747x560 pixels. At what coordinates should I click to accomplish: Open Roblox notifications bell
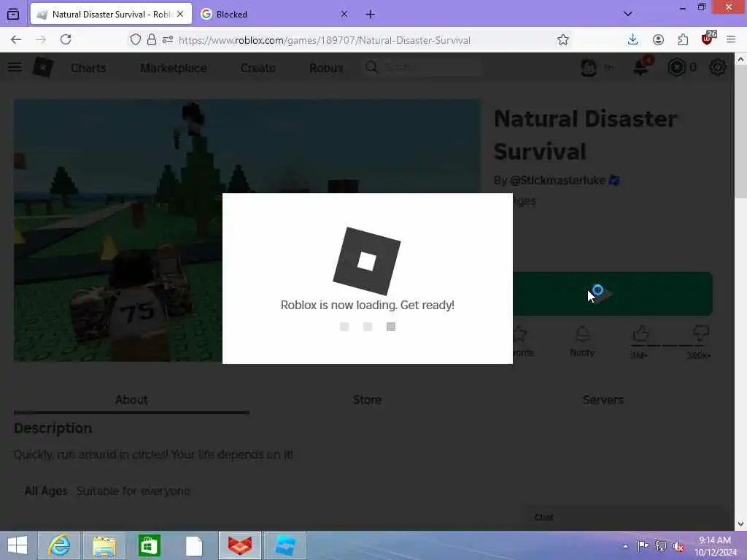point(641,67)
